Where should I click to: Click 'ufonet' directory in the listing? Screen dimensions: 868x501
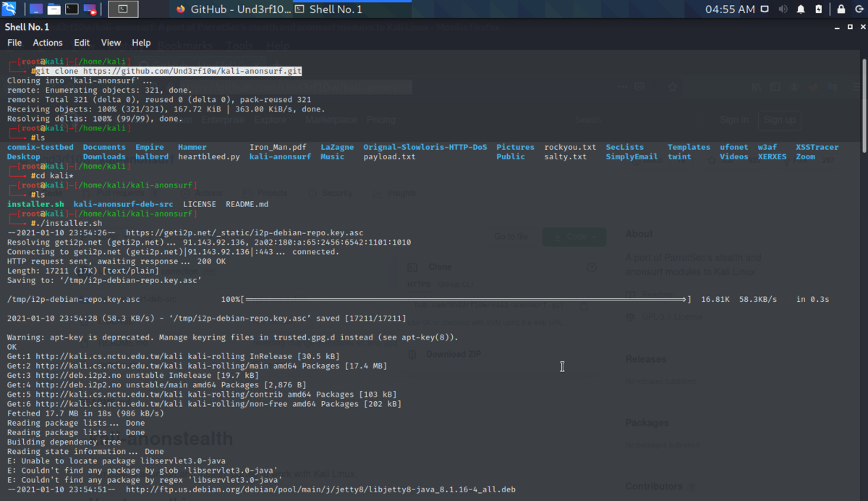coord(734,147)
